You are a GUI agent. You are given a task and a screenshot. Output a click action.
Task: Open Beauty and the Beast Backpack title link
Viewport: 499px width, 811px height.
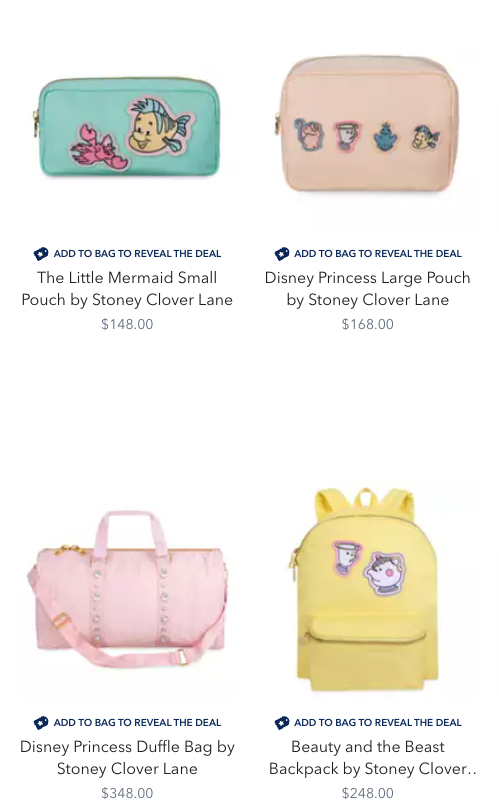click(371, 758)
